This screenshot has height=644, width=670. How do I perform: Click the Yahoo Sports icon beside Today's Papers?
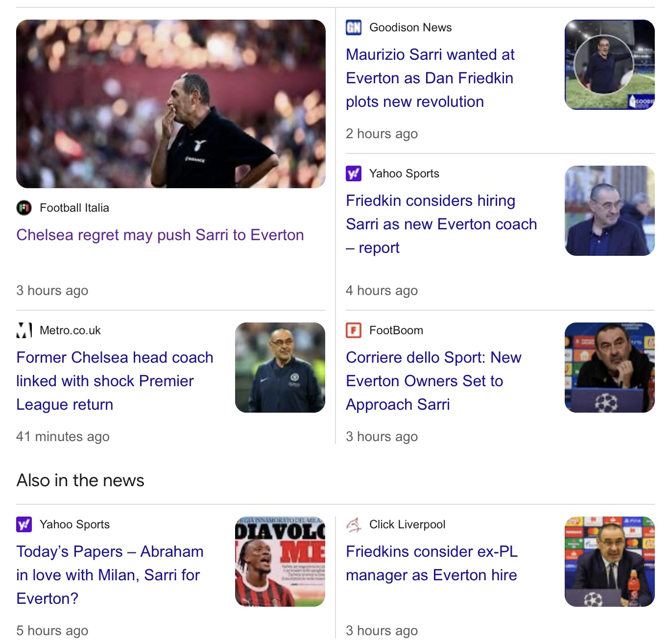tap(24, 524)
